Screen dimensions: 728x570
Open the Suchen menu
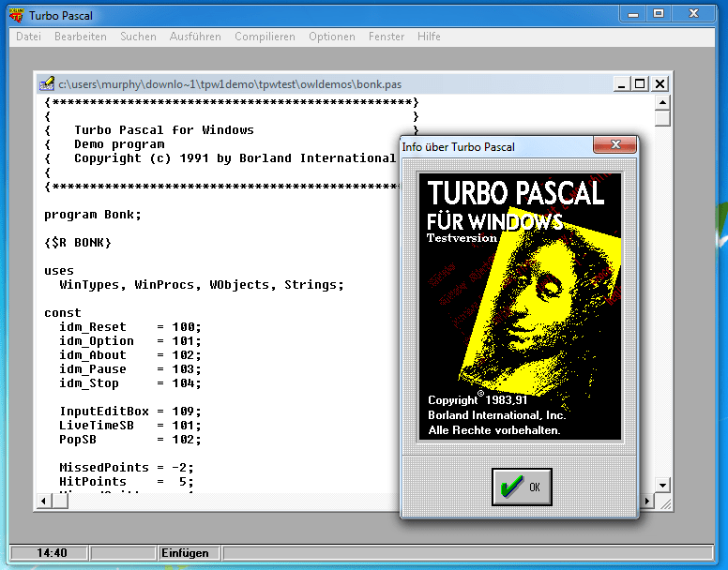click(138, 37)
